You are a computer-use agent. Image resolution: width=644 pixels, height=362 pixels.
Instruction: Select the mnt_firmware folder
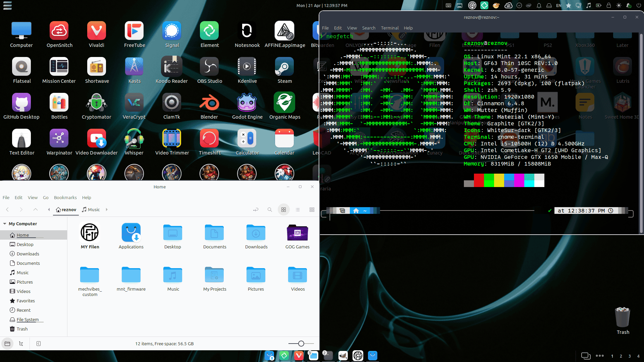click(131, 279)
